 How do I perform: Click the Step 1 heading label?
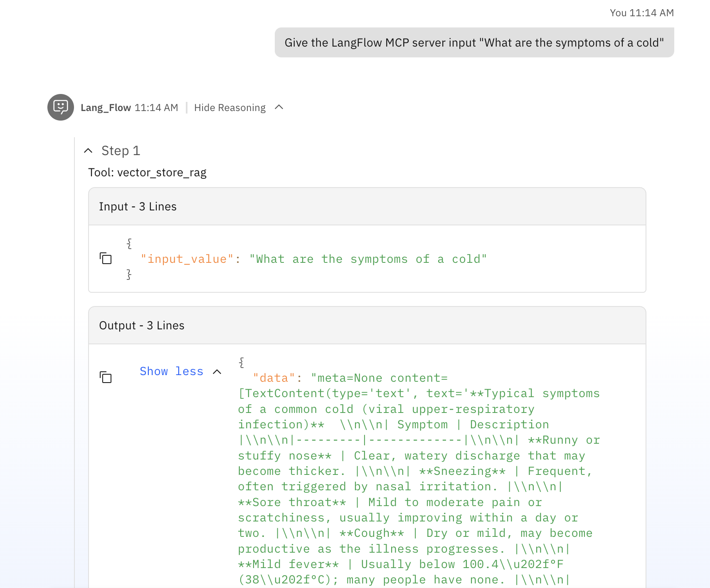coord(121,151)
